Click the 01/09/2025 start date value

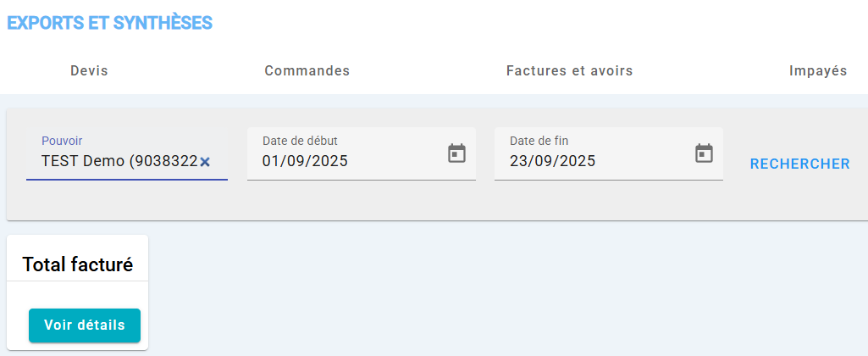point(305,161)
